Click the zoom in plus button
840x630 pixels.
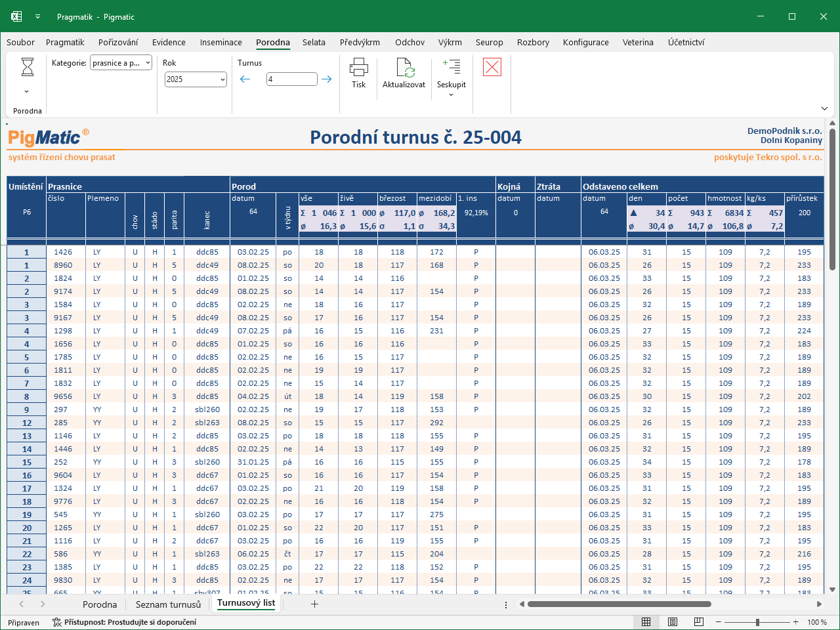tap(796, 622)
